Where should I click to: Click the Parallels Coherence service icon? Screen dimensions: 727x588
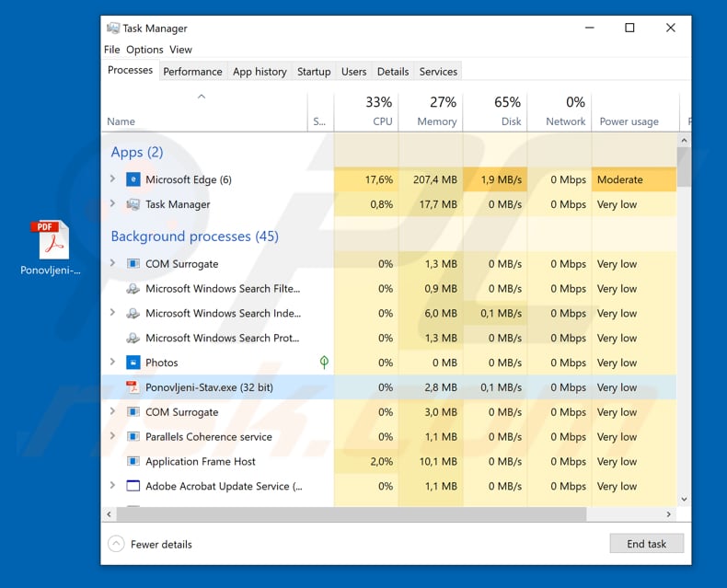(x=133, y=436)
